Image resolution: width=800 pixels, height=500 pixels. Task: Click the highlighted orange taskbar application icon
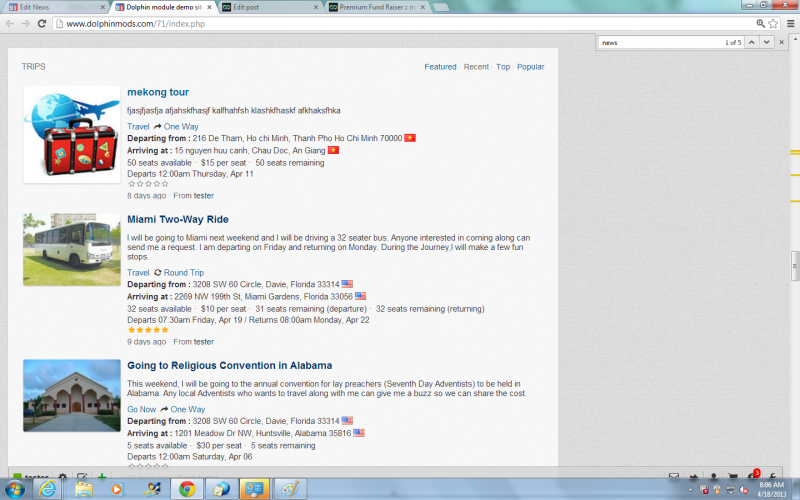(x=254, y=489)
